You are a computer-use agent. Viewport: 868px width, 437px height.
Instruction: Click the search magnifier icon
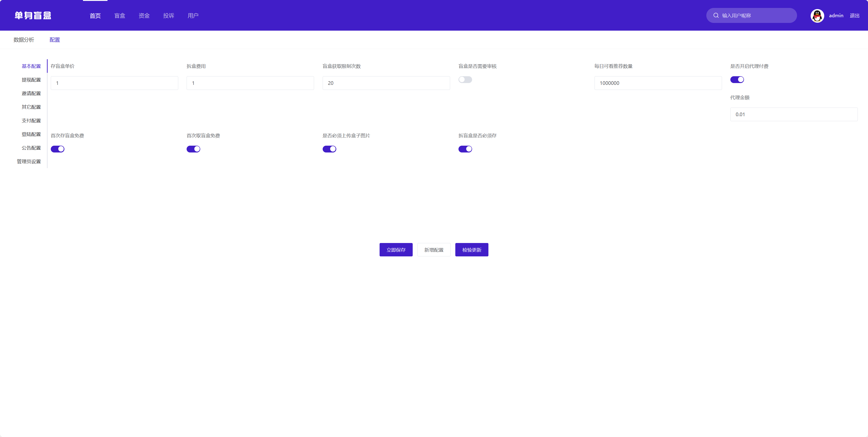716,15
